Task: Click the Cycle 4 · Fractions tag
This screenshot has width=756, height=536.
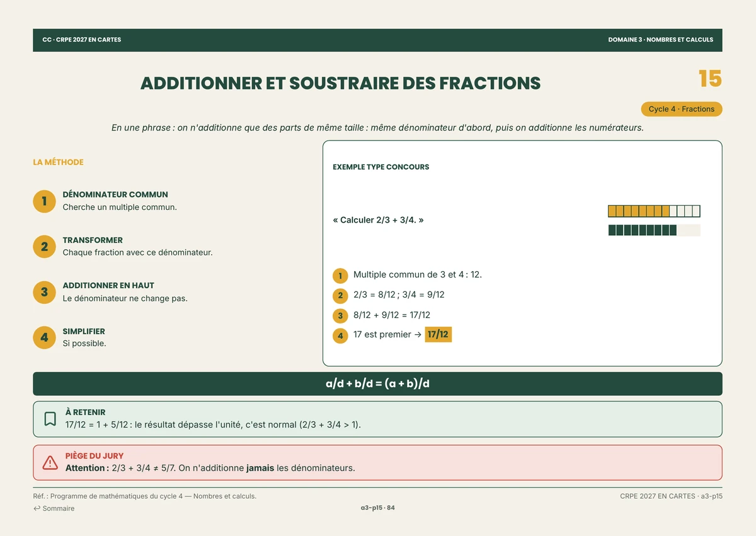Action: [682, 109]
